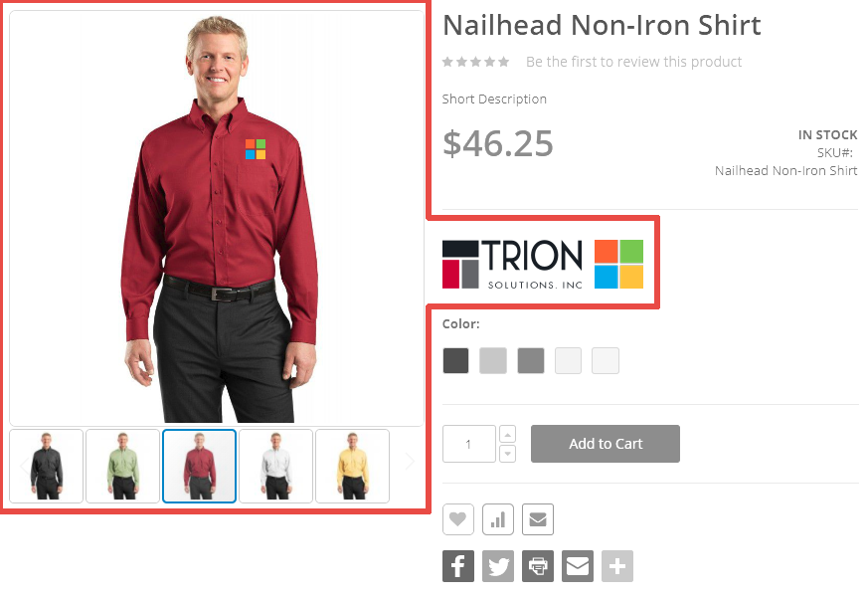Select the green shirt thumbnail
The image size is (868, 600).
pos(123,466)
